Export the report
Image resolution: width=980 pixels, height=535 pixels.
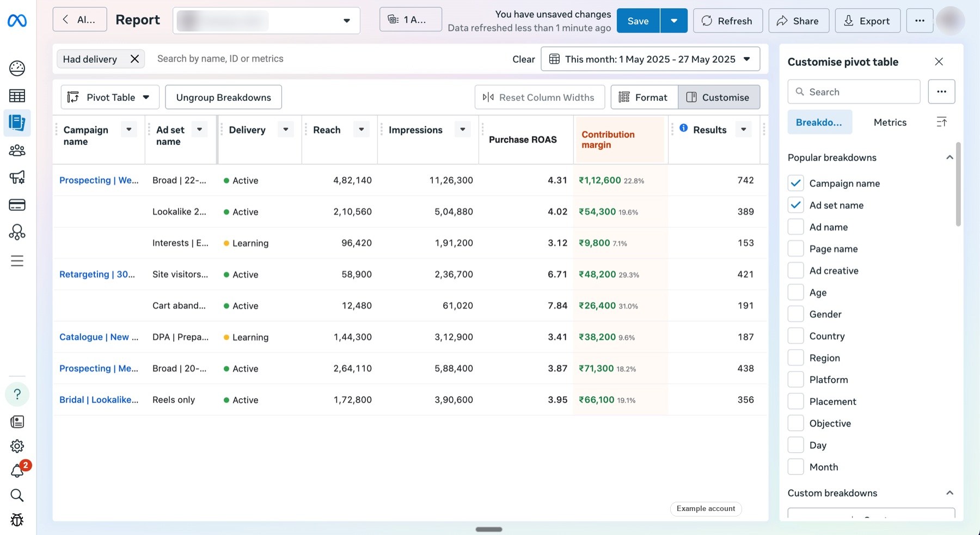coord(867,21)
